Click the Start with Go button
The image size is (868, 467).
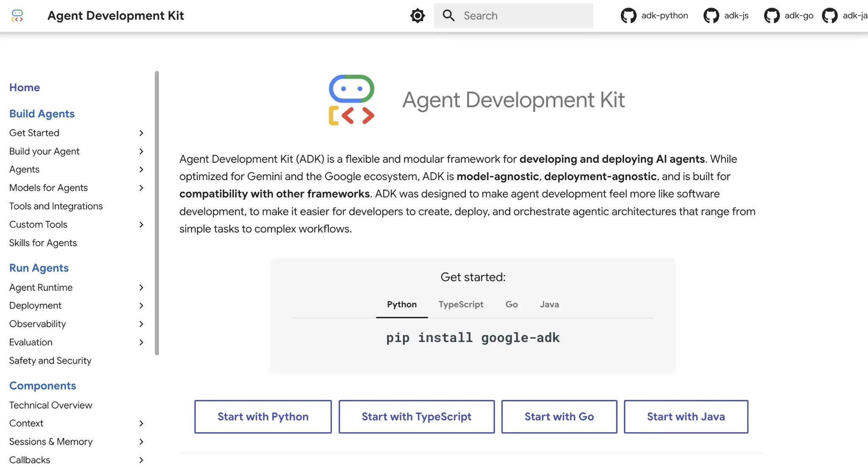[x=559, y=417]
